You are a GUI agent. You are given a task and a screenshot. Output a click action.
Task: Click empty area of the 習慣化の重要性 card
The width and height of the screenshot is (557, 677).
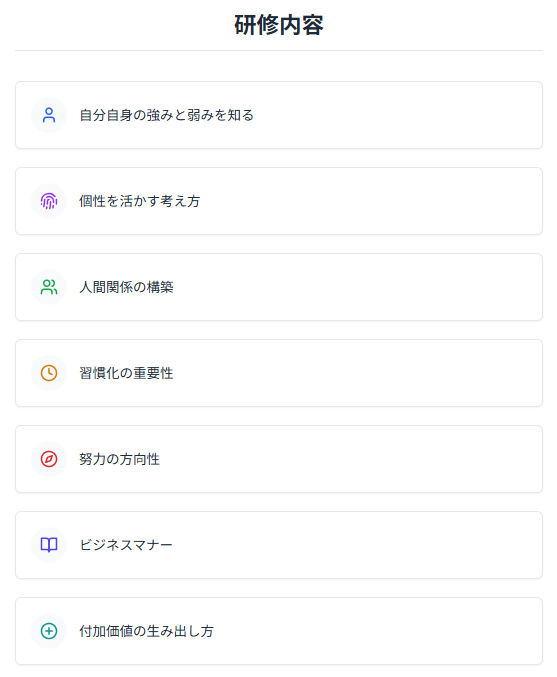point(354,373)
